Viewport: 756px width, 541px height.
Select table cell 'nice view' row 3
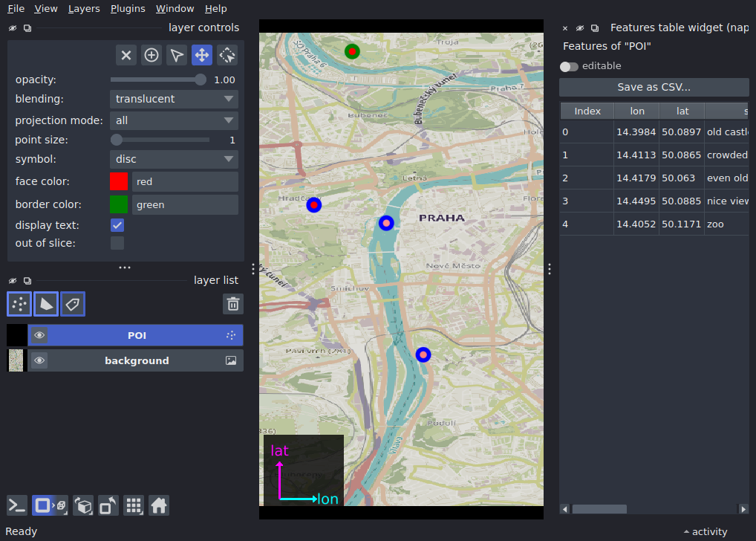(x=726, y=201)
